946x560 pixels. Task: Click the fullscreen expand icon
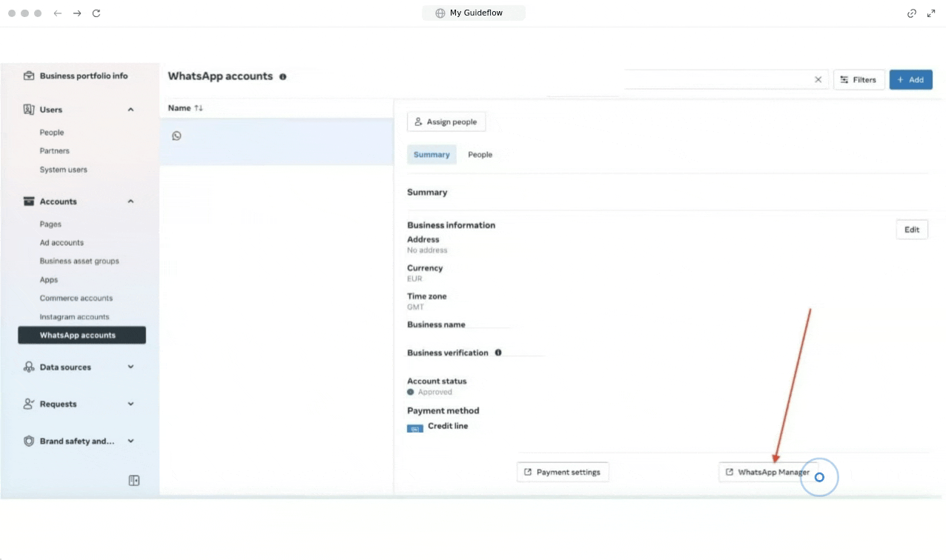pos(931,13)
